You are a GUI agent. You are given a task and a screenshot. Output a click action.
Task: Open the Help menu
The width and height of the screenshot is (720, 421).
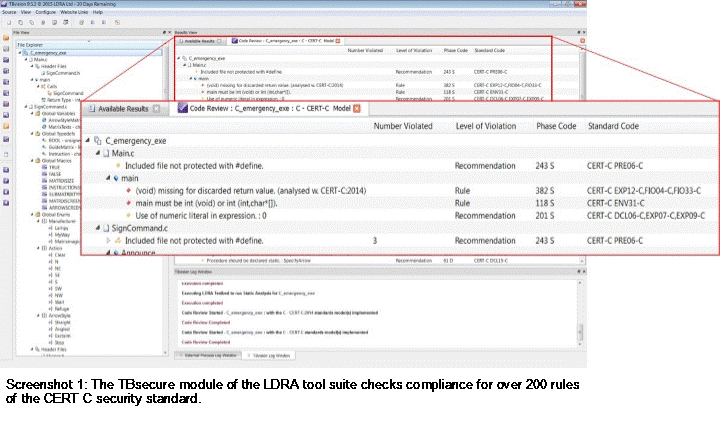pos(98,12)
